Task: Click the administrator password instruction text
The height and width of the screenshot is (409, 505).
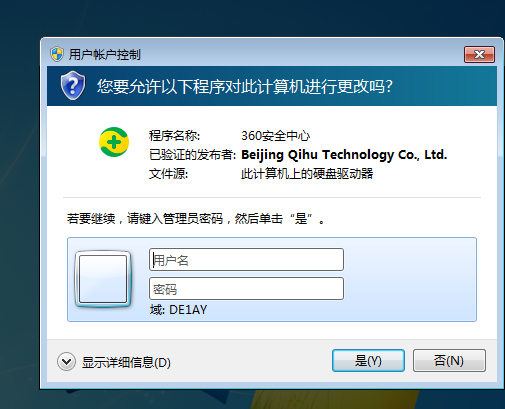Action: [196, 219]
